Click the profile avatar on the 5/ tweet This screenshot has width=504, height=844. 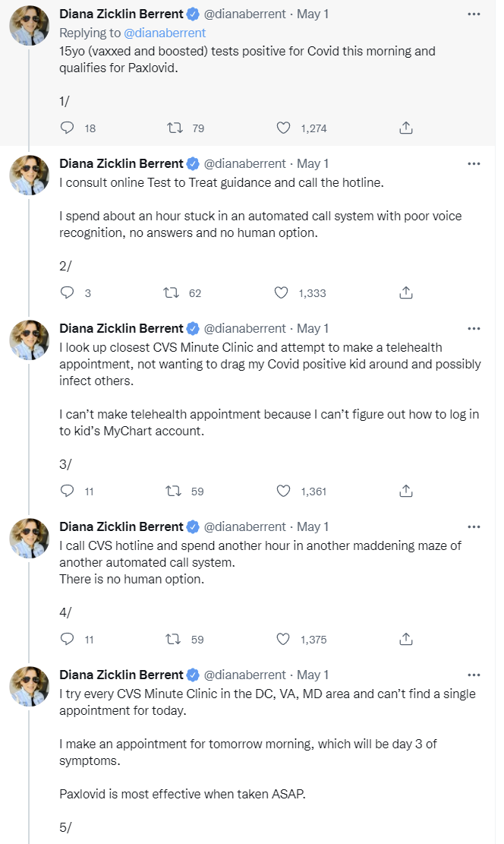pyautogui.click(x=30, y=687)
